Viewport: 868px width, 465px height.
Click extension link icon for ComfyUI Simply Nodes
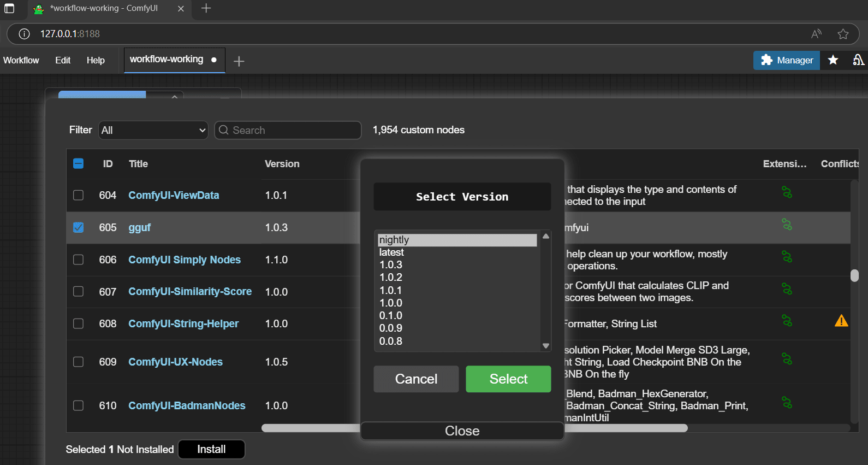787,256
